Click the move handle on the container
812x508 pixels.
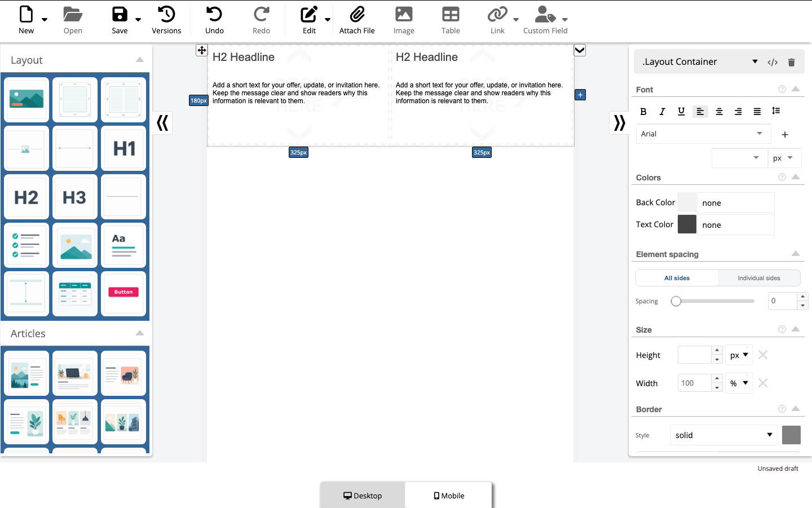click(x=202, y=50)
